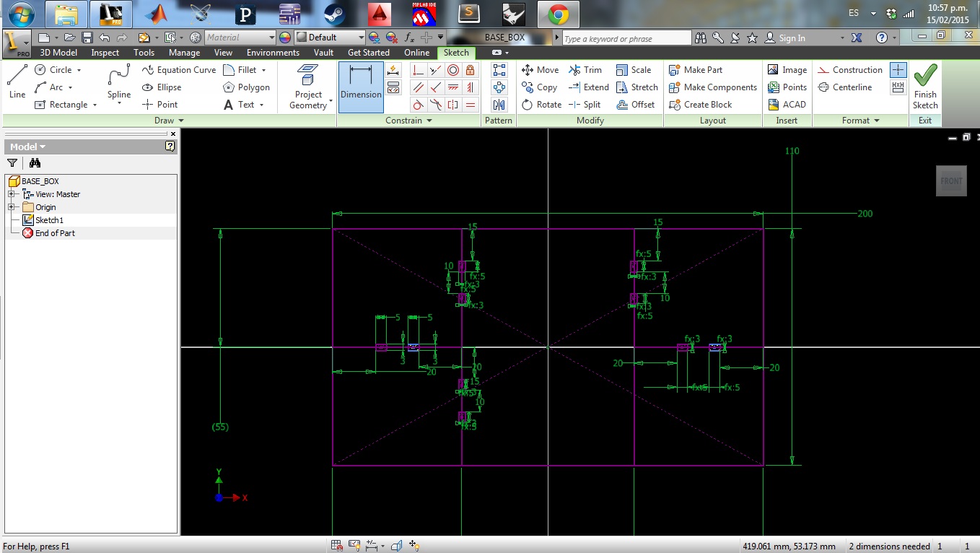Toggle the sketch grid snap status-bar icon

[x=336, y=546]
